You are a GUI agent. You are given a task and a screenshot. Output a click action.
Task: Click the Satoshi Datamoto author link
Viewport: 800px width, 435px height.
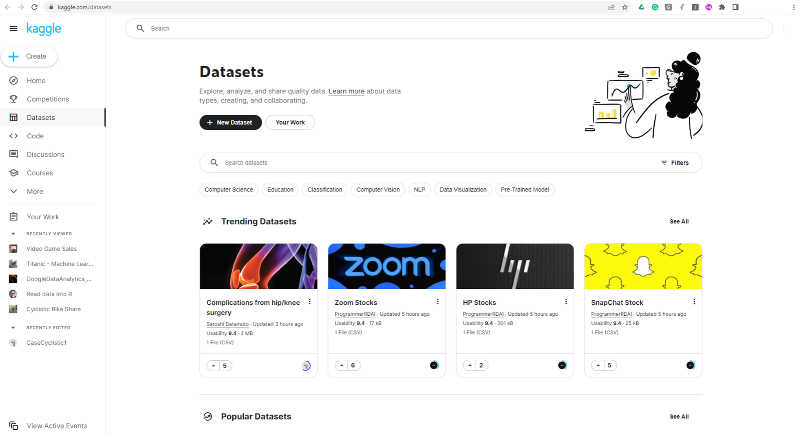click(228, 324)
